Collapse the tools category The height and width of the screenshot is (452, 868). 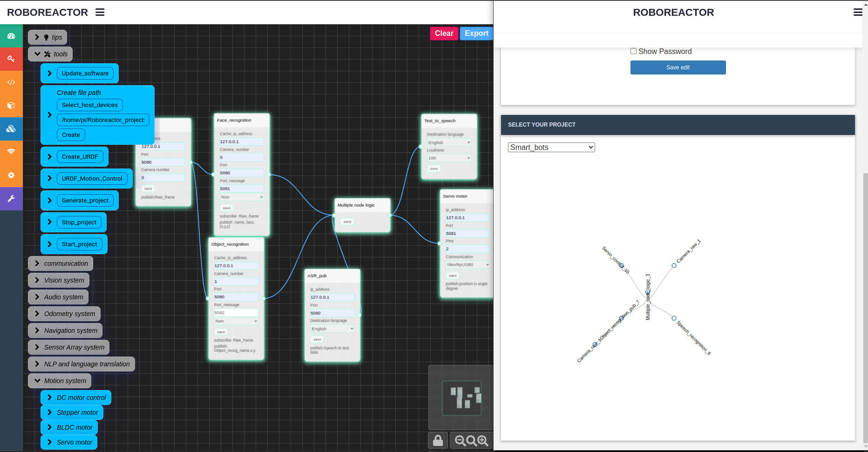click(50, 54)
